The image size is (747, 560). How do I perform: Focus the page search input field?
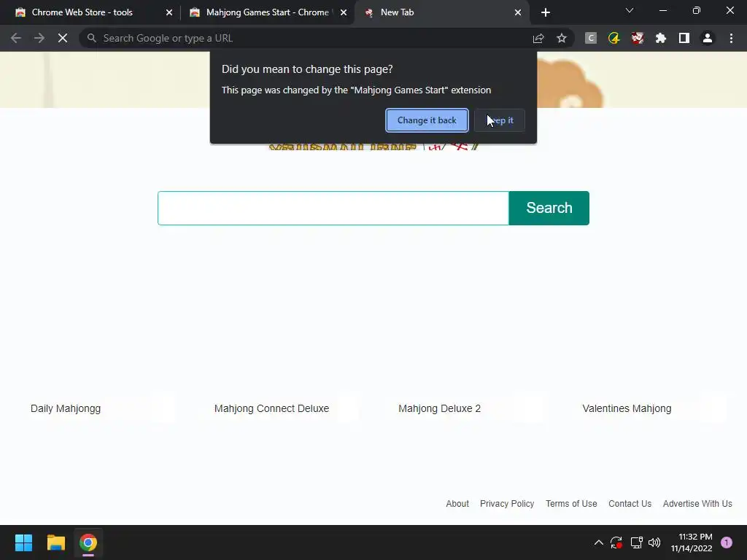(333, 208)
